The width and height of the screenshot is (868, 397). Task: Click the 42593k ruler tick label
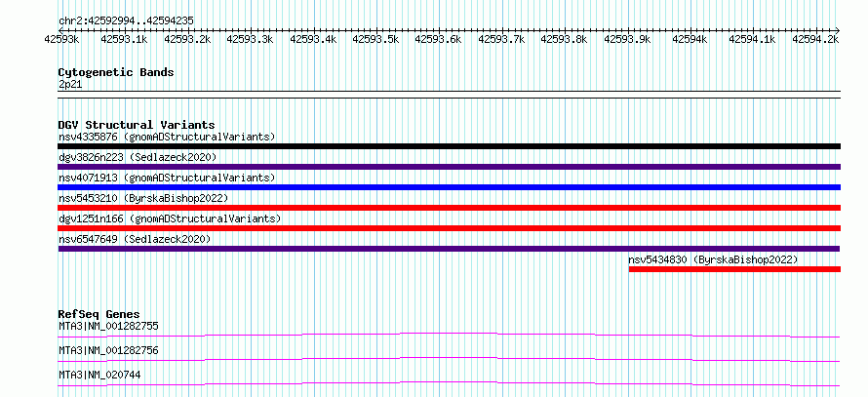point(62,39)
